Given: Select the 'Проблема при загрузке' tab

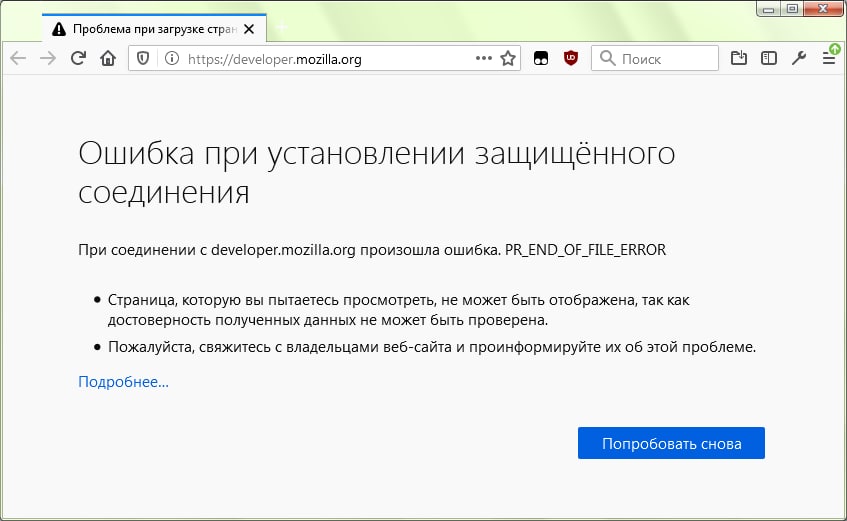Looking at the screenshot, I should point(154,29).
